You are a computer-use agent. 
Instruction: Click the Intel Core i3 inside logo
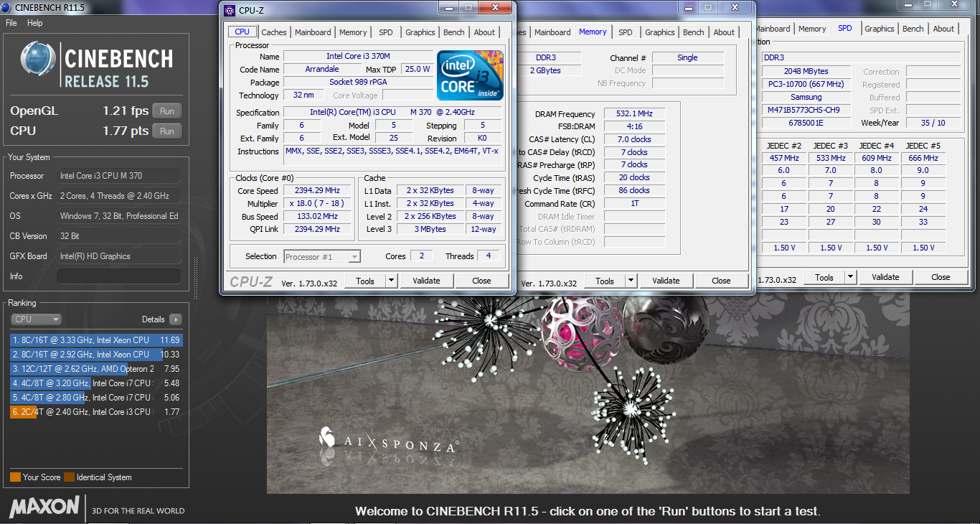(471, 75)
